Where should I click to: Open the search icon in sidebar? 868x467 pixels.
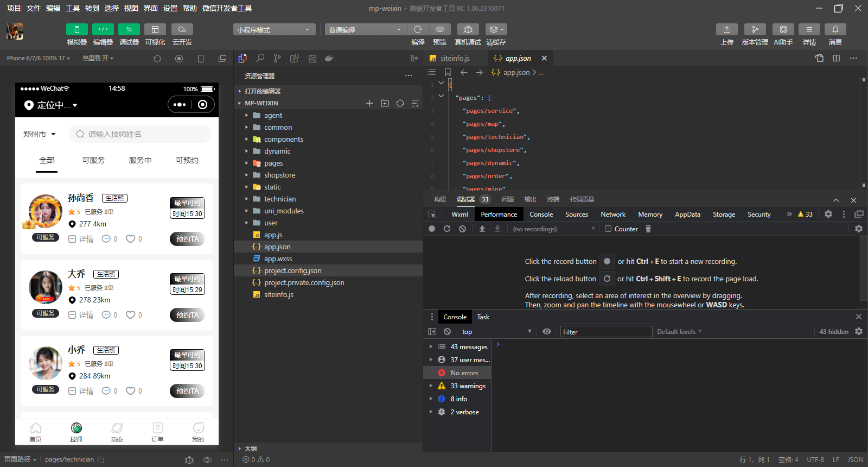click(260, 58)
